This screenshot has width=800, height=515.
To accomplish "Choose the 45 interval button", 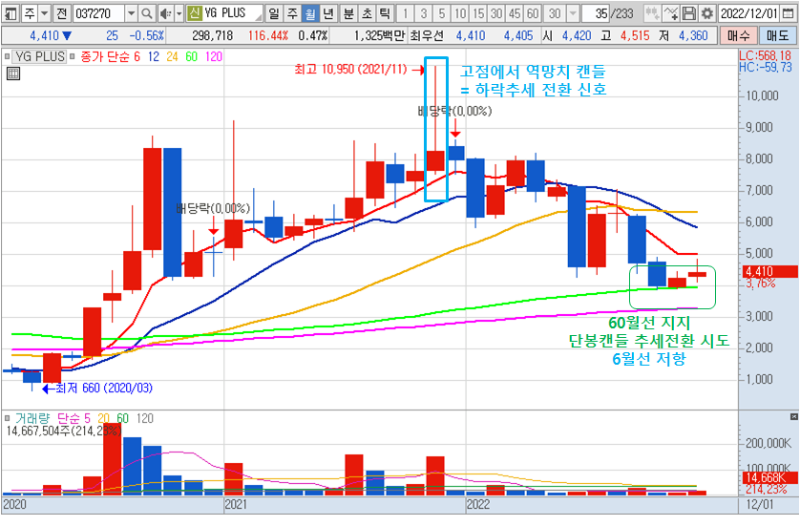I will click(514, 13).
